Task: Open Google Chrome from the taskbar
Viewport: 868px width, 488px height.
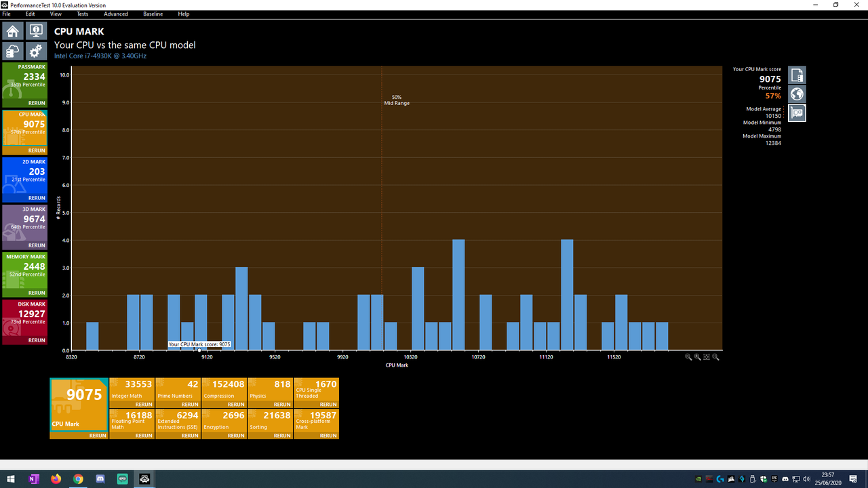Action: [78, 479]
